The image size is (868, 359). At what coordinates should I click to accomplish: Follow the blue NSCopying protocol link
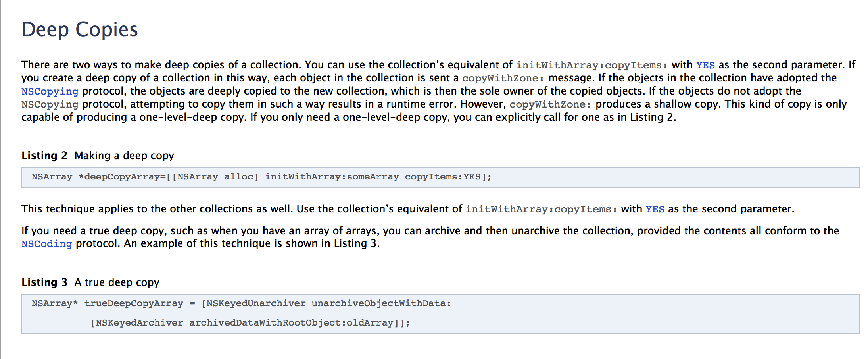point(50,91)
